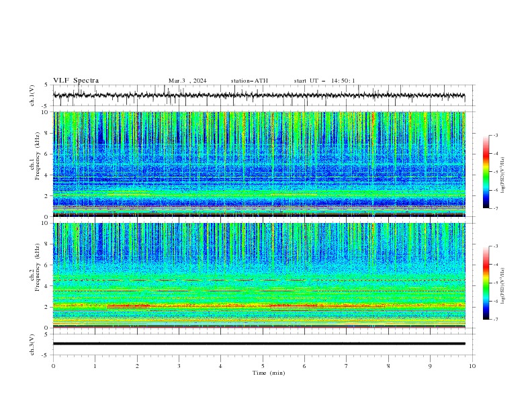Viewport: 532px width, 411px height.
Task: Select the "ch.1 Frequency (kHz)" axis label
Action: (x=35, y=165)
